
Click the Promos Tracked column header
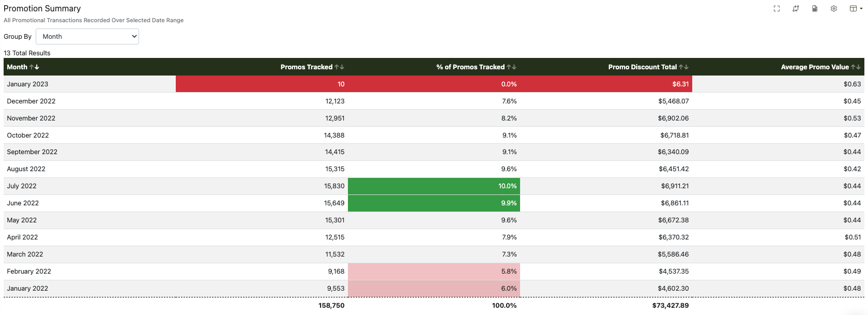pyautogui.click(x=306, y=67)
